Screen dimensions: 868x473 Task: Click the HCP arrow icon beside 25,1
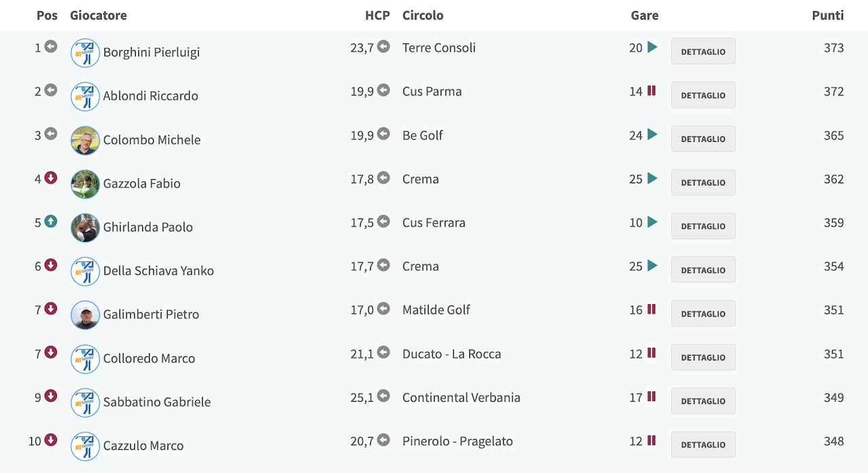coord(383,396)
